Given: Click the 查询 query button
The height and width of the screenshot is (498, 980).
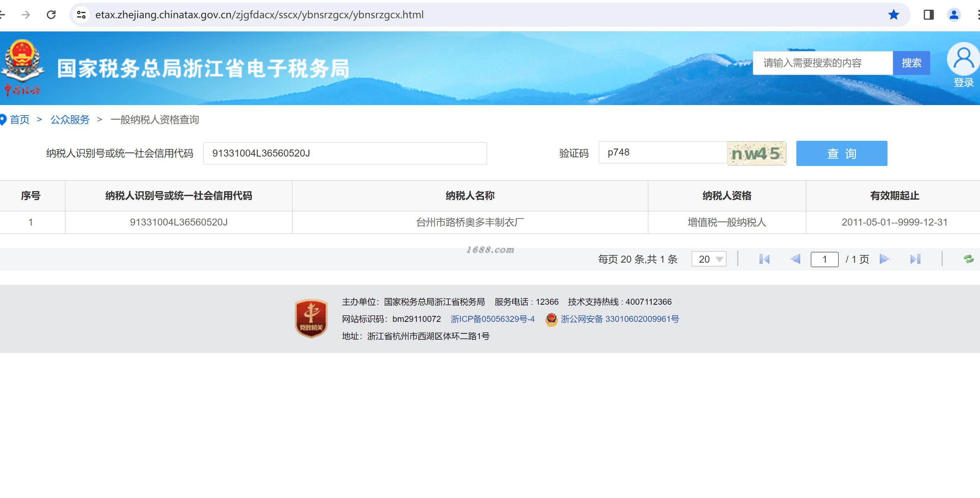Looking at the screenshot, I should click(x=841, y=154).
